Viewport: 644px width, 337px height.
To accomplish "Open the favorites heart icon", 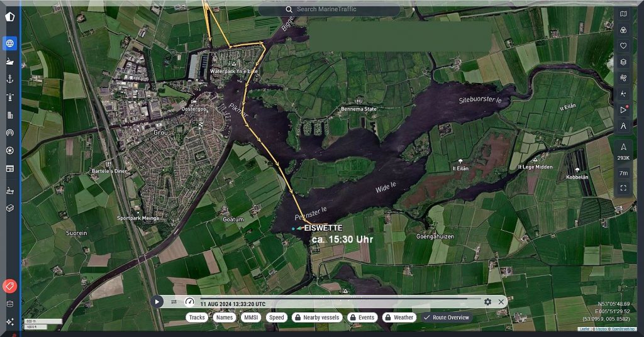I will click(x=623, y=45).
